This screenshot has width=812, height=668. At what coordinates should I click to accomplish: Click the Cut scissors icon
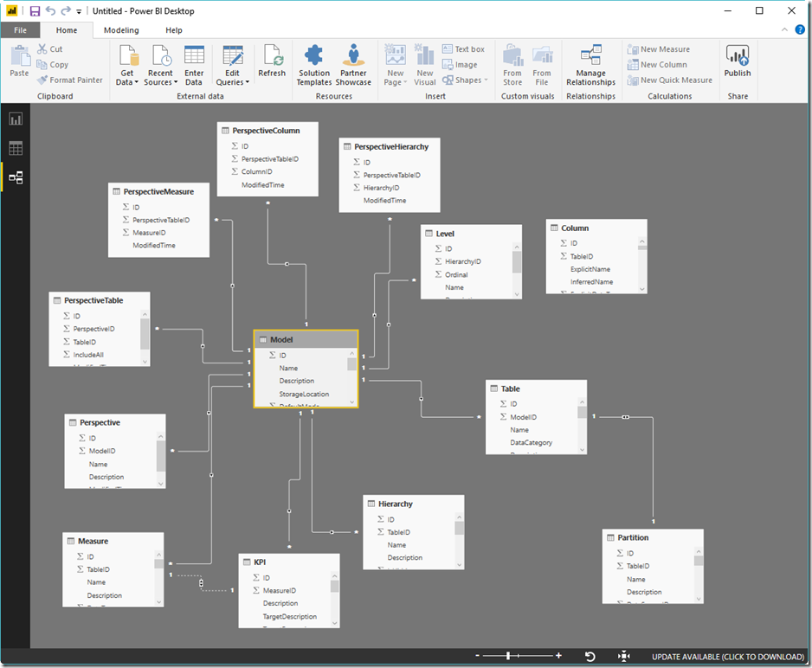pyautogui.click(x=42, y=48)
